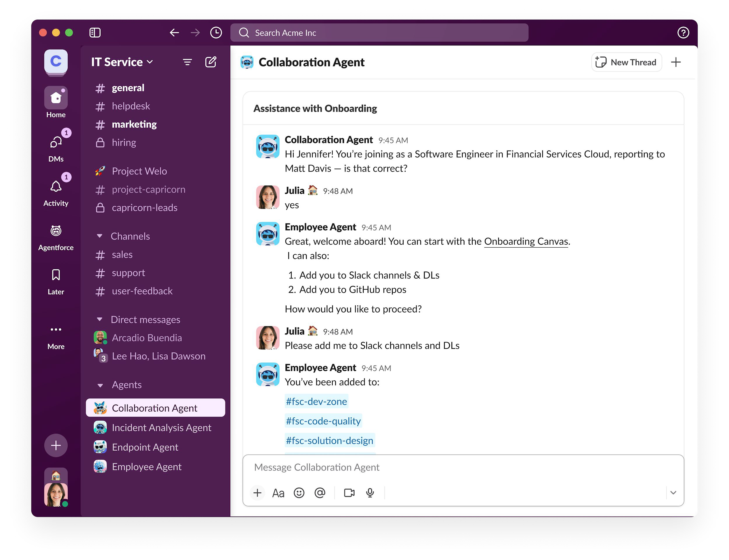Viewport: 729px width, 560px height.
Task: Click the Search Acme Inc field
Action: (379, 33)
